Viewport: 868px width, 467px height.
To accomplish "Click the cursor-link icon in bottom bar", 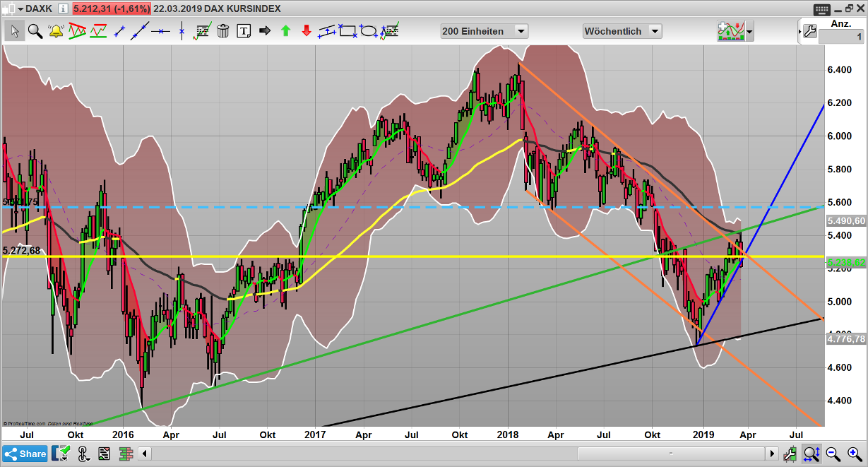I will 83,454.
